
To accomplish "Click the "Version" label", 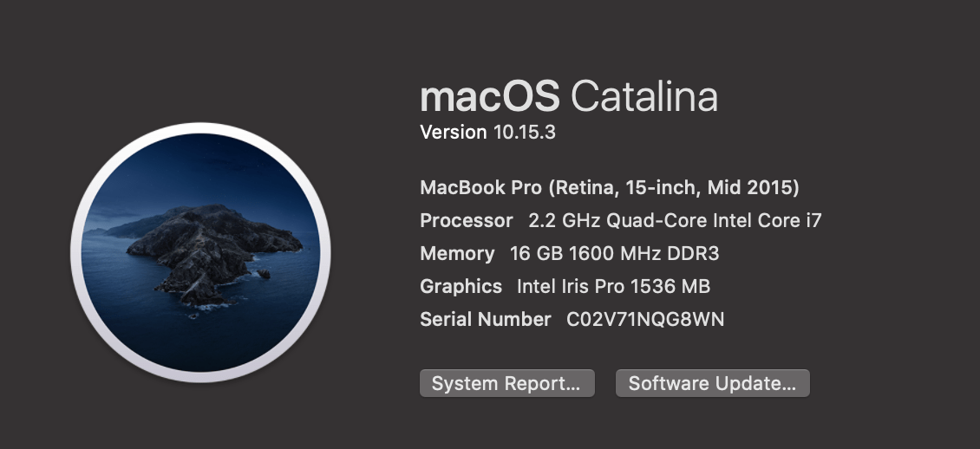I will [453, 133].
